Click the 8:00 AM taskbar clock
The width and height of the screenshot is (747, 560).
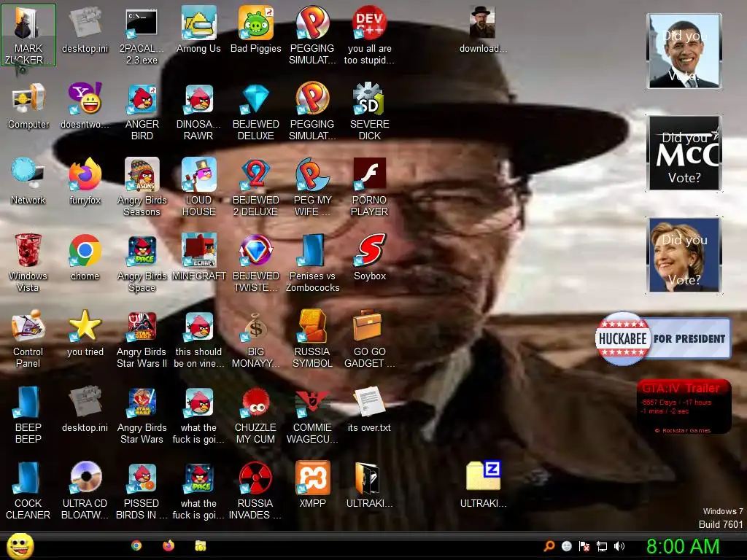pos(683,546)
